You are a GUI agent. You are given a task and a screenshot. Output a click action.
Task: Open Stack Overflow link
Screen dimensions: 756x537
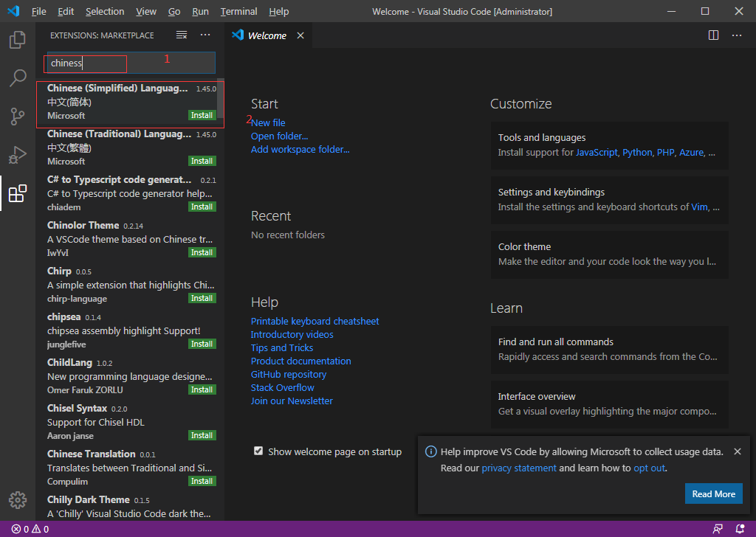tap(282, 388)
